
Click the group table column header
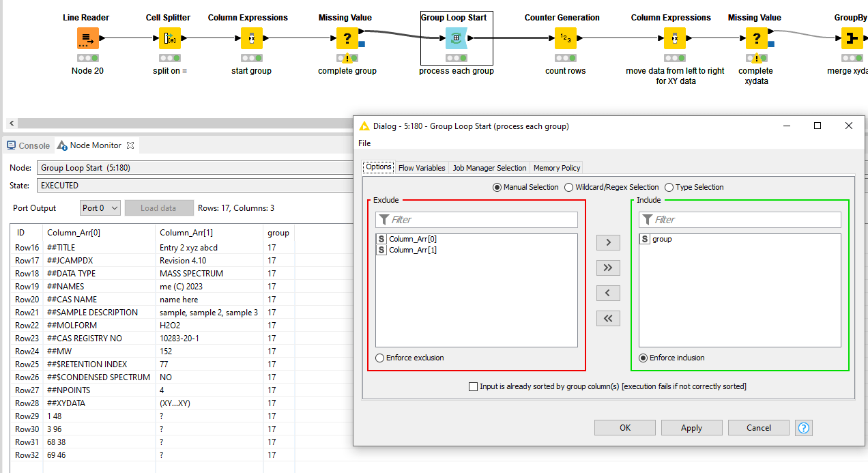click(x=279, y=233)
